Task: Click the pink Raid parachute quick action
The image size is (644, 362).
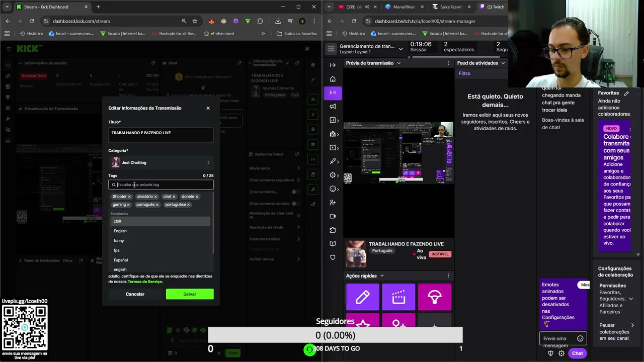Action: point(435,297)
